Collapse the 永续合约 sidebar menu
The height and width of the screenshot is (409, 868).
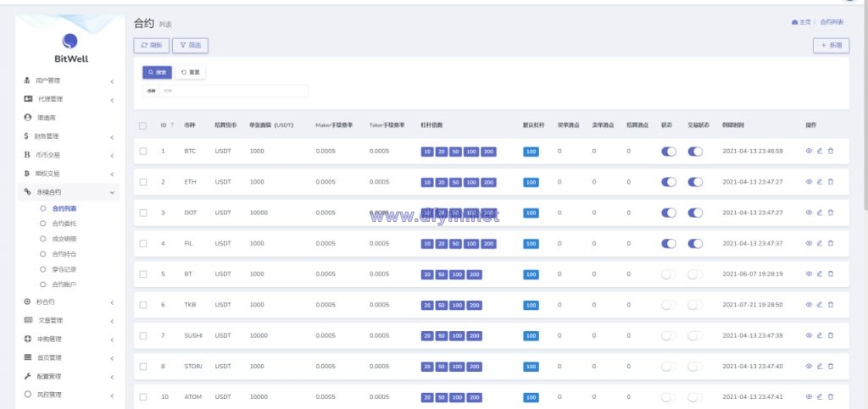(69, 192)
